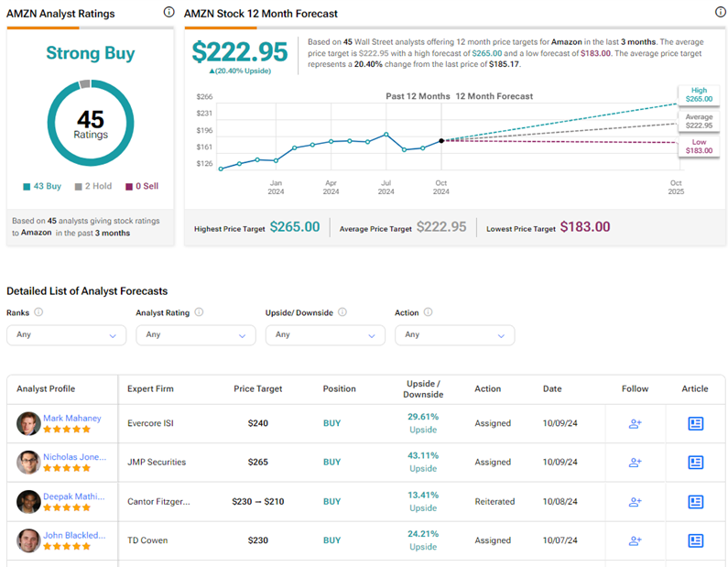Click the info icon beside AMZN Analyst Ratings
Screen dimensions: 728x567
[168, 13]
